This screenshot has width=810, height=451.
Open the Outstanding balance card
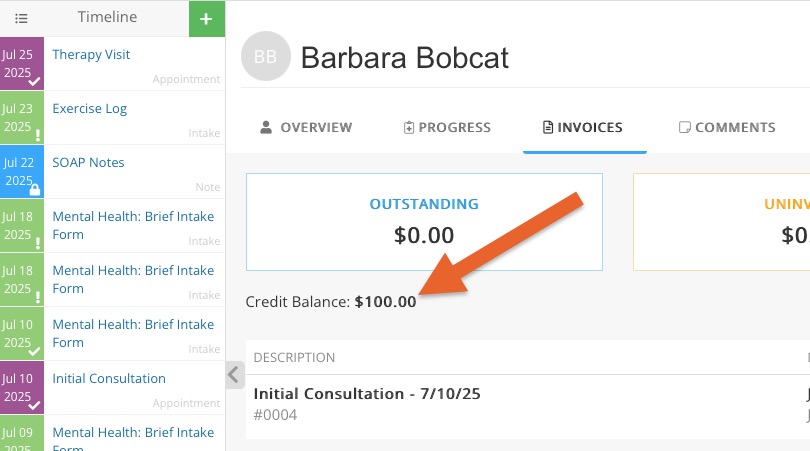[424, 222]
